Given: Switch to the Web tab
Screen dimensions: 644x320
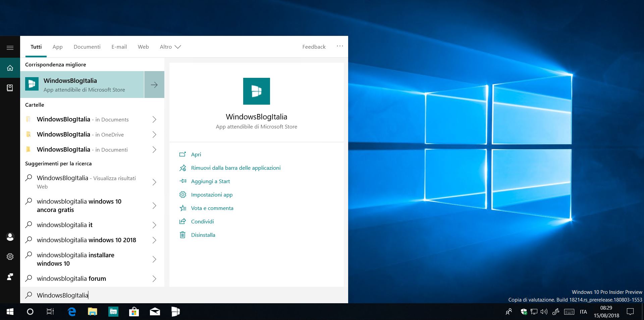Looking at the screenshot, I should tap(143, 47).
